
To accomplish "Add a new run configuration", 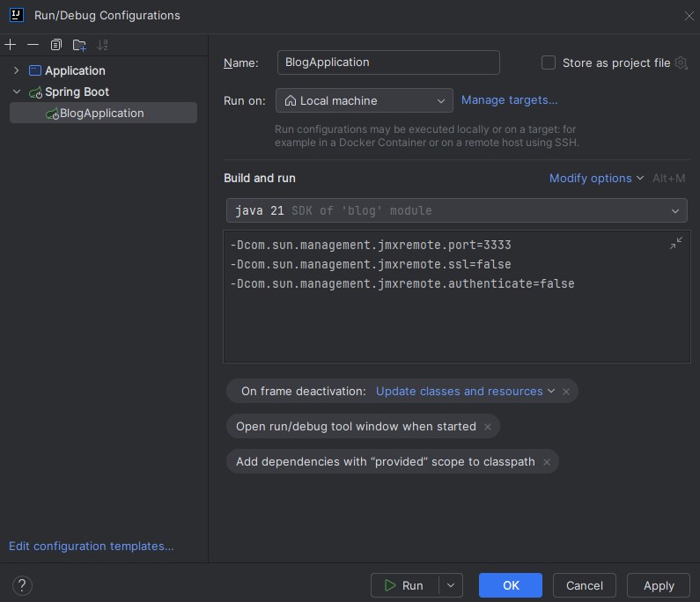I will [10, 45].
